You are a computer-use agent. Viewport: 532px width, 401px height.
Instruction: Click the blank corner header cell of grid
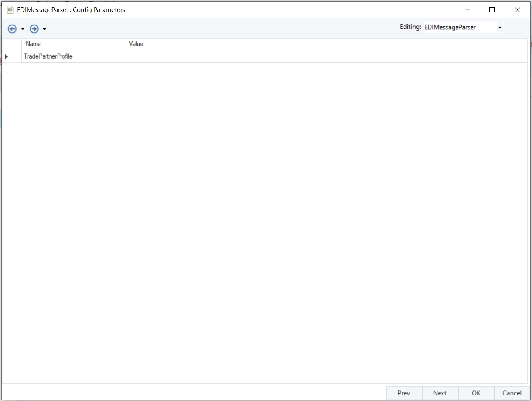(12, 44)
